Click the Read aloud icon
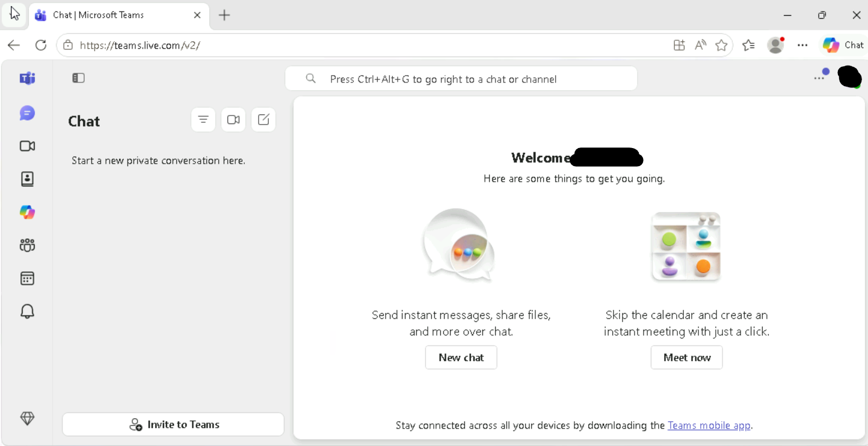 pyautogui.click(x=700, y=45)
